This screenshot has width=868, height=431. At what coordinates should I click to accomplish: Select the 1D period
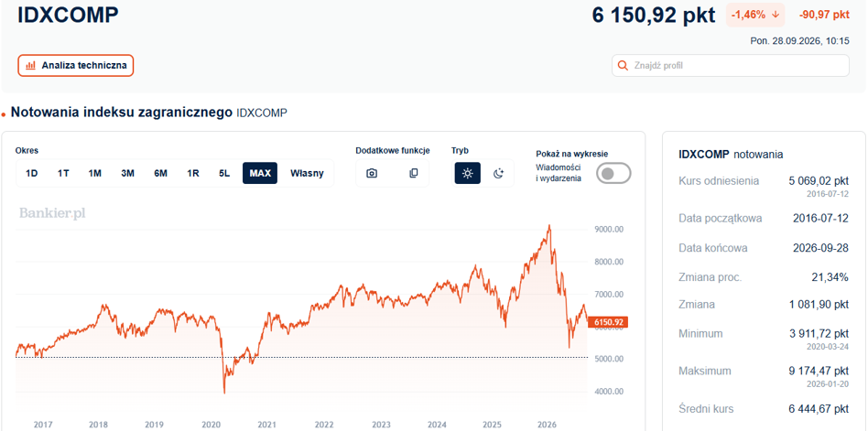pyautogui.click(x=31, y=173)
